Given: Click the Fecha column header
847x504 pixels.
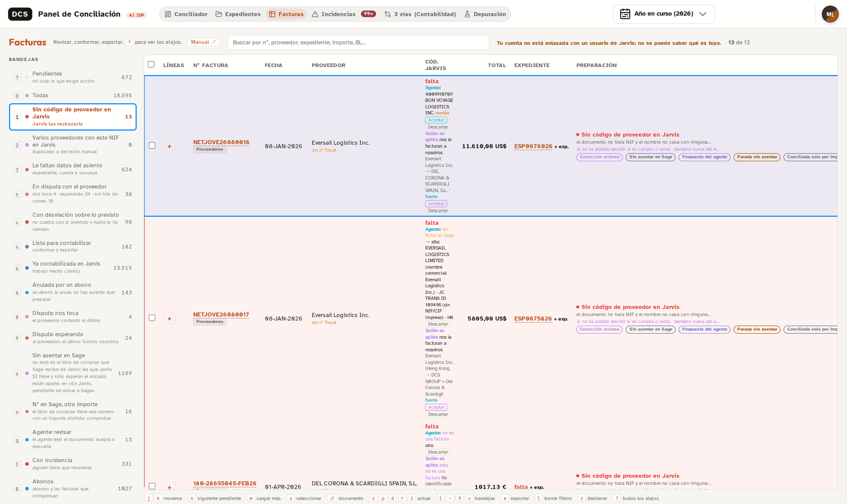Looking at the screenshot, I should [x=273, y=66].
